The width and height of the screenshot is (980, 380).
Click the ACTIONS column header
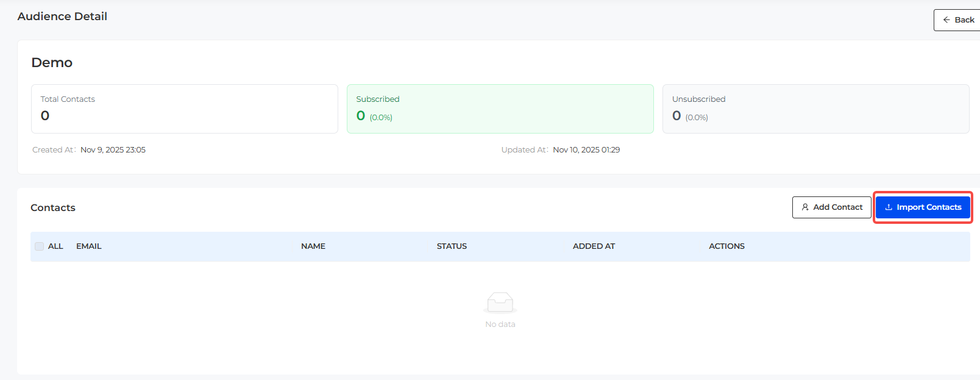pos(726,246)
